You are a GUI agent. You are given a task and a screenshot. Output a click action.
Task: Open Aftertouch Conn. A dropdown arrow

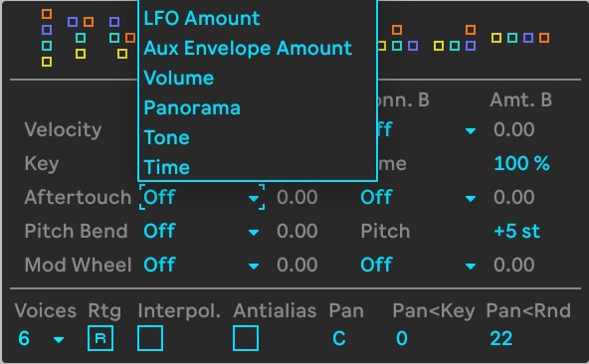[x=254, y=198]
